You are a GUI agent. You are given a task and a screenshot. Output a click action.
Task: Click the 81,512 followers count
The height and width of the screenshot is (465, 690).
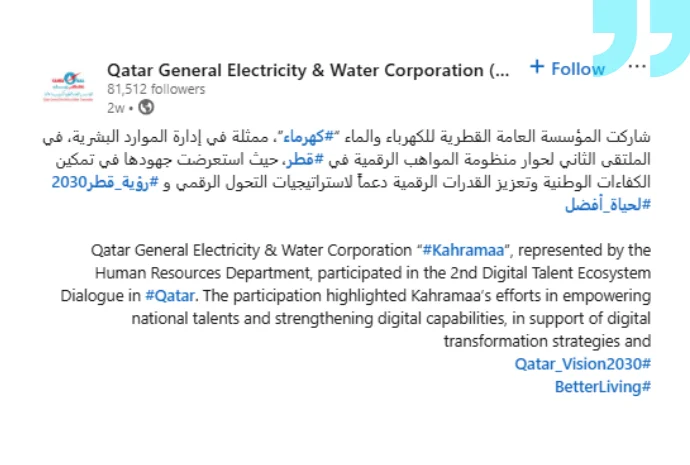[x=155, y=89]
